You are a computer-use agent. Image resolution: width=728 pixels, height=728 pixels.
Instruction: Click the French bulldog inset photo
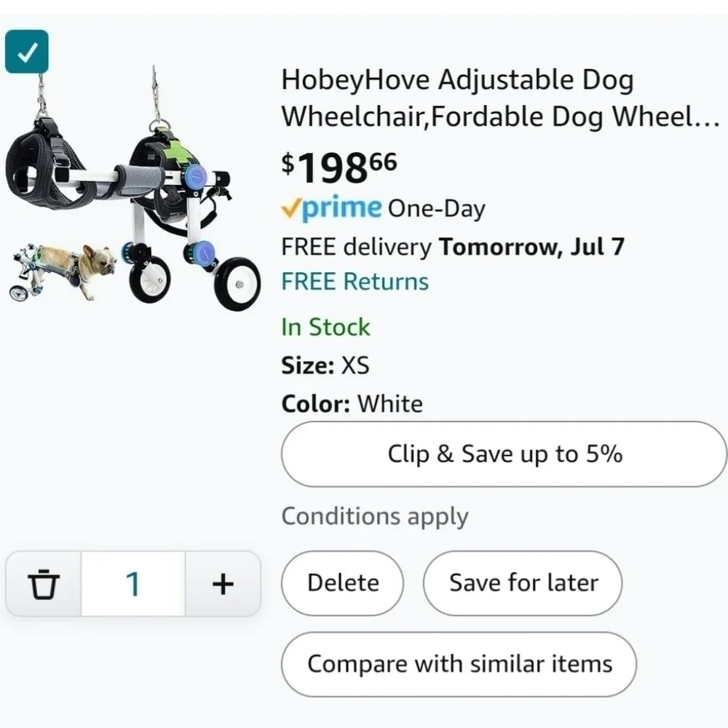(x=62, y=272)
